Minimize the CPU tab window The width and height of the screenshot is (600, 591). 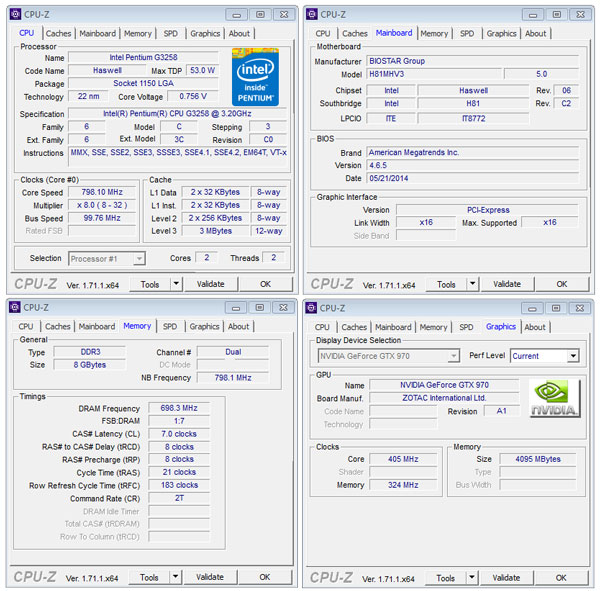[237, 15]
